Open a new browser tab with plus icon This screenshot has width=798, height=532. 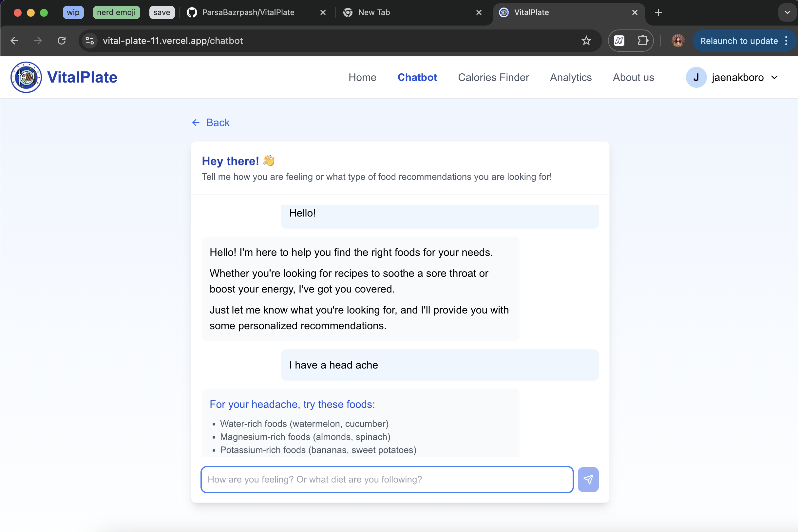coord(658,12)
